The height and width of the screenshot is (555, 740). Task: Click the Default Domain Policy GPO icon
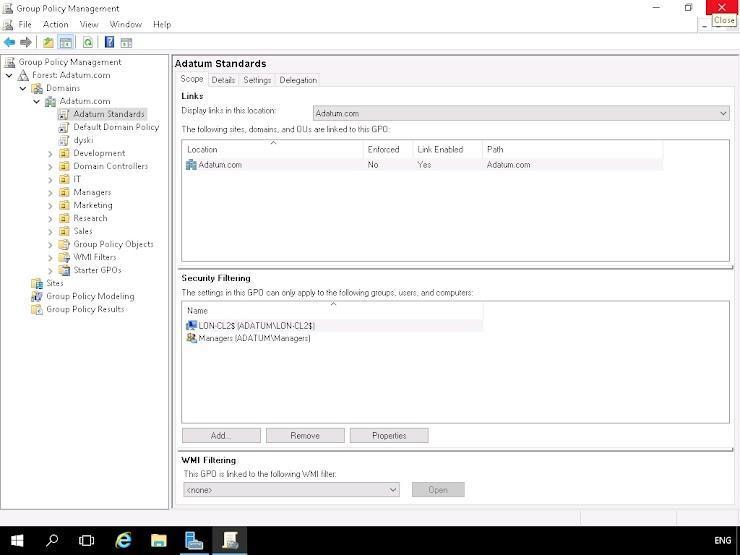(x=64, y=127)
